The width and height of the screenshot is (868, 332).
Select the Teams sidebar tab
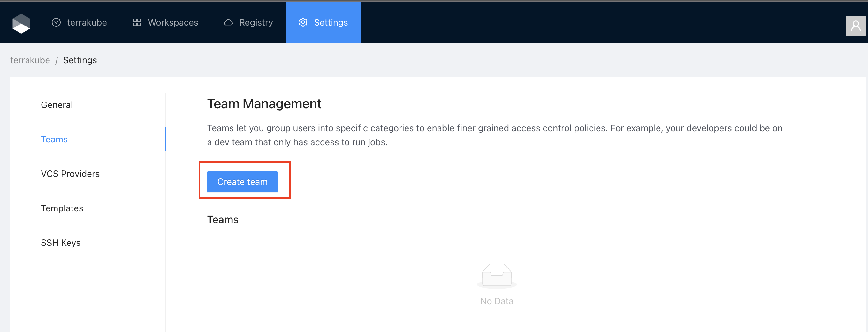coord(54,139)
